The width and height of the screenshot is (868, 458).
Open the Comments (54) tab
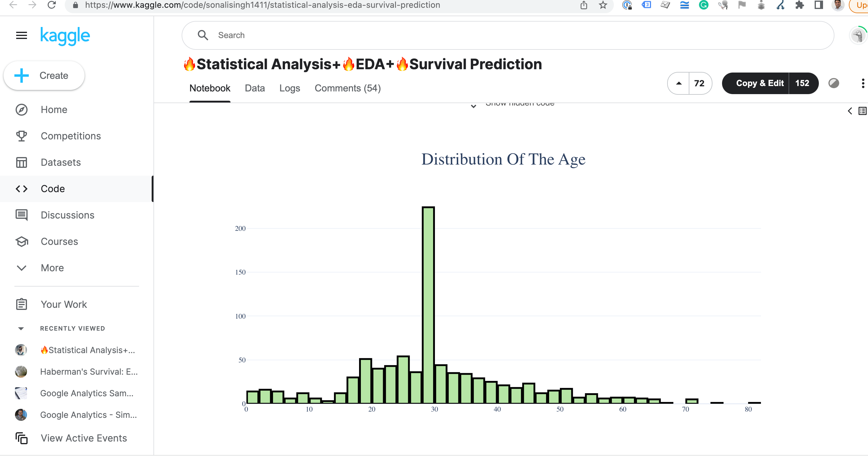[x=347, y=88]
